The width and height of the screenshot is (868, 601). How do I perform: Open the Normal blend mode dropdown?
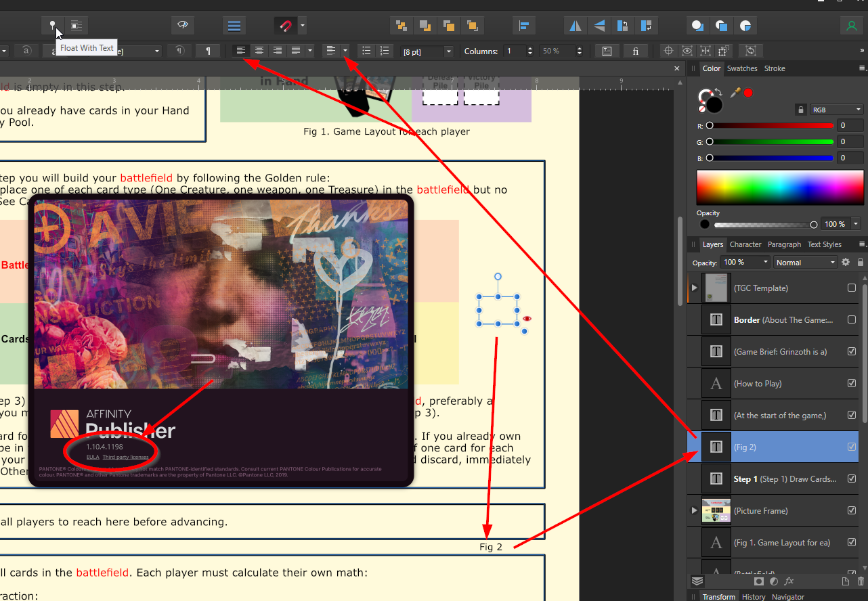coord(806,263)
